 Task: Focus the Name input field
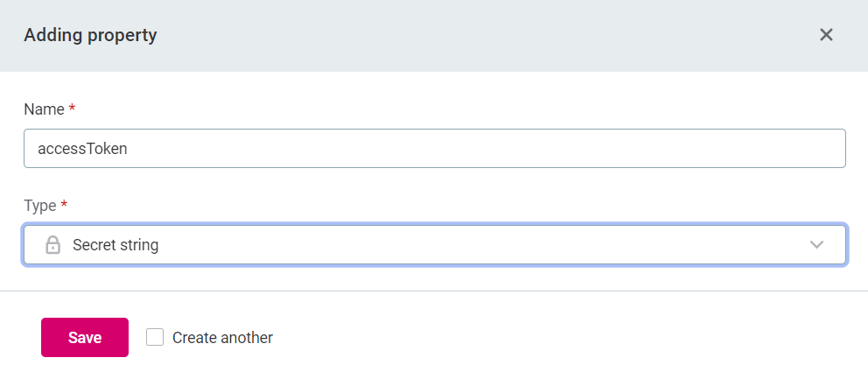[434, 149]
